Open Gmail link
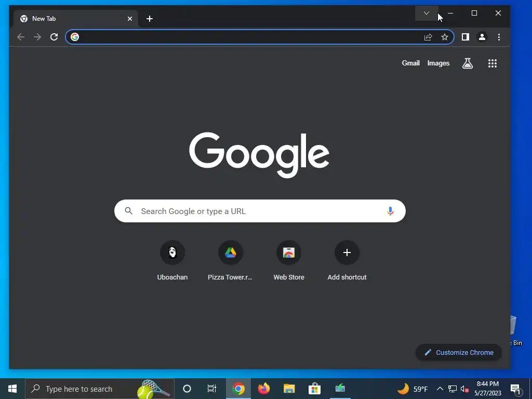The image size is (532, 399). [410, 63]
